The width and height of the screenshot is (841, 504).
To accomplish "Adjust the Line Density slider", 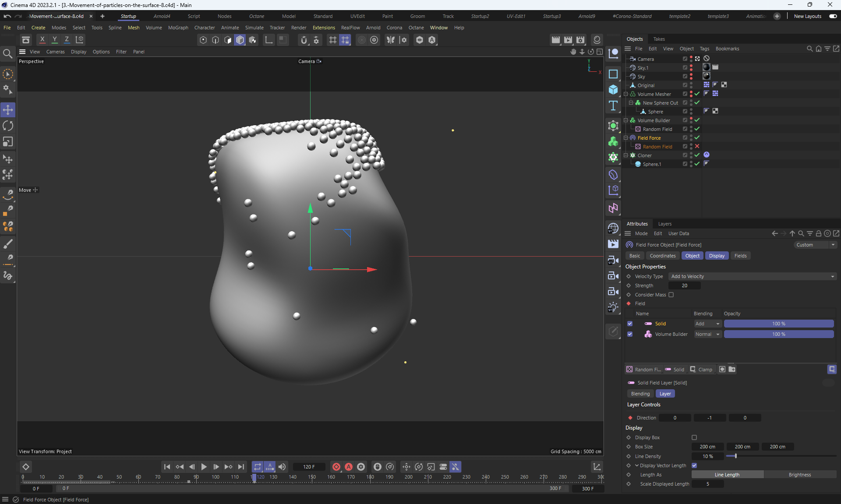I will pyautogui.click(x=736, y=456).
